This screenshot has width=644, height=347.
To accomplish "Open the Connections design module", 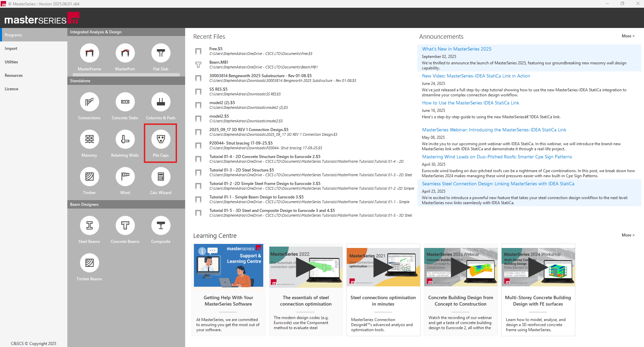I will tap(89, 102).
